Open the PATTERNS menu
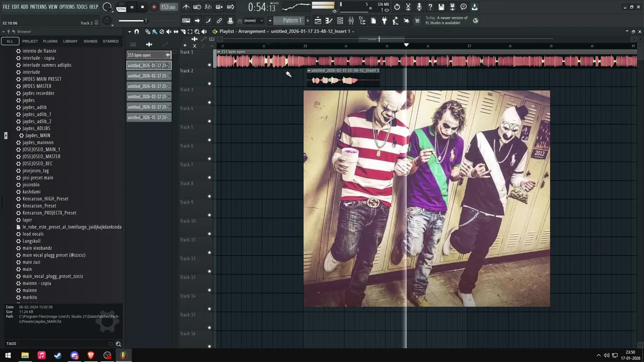 [x=38, y=7]
